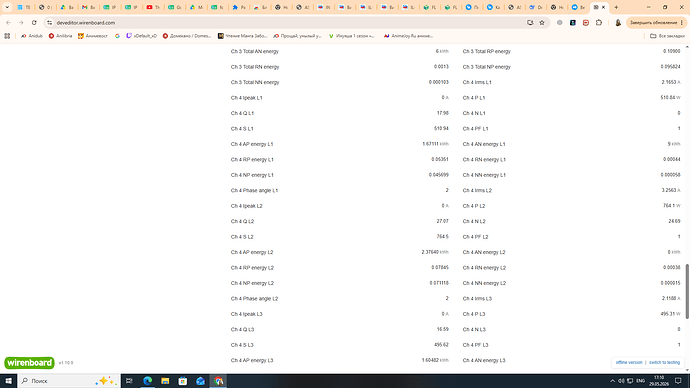Click the grey circle extension icon
690x388 pixels.
(559, 22)
